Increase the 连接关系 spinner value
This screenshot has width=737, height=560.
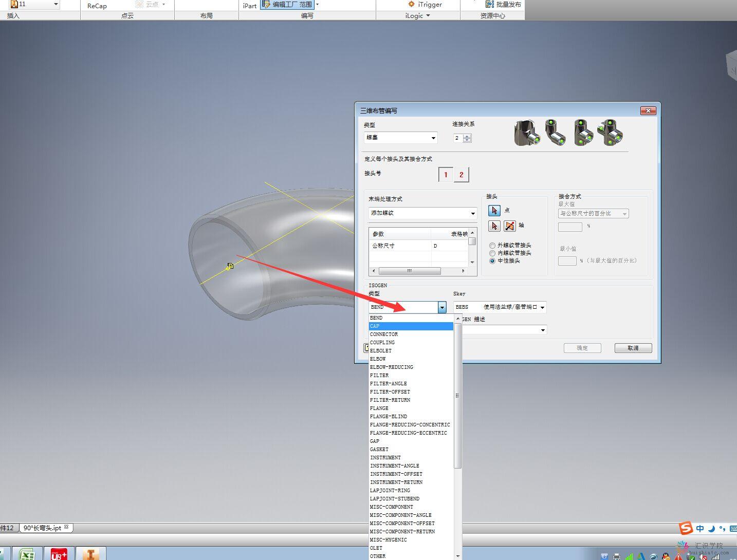[x=467, y=136]
